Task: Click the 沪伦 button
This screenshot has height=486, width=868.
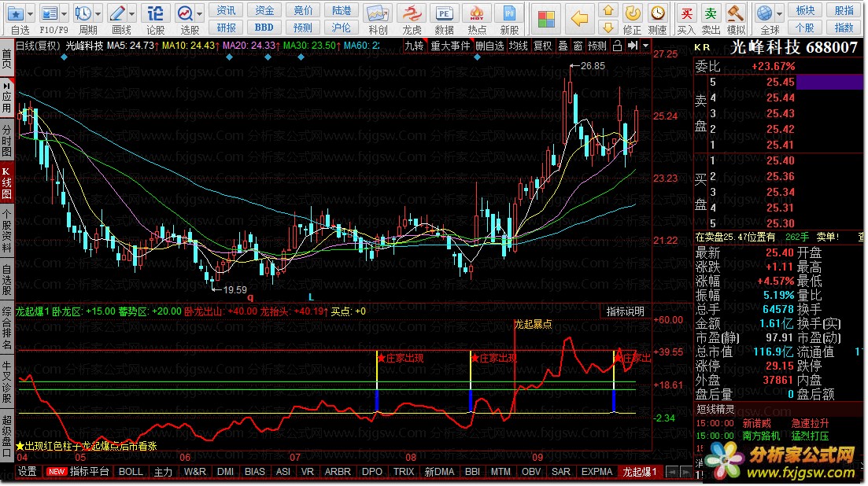Action: pyautogui.click(x=341, y=27)
